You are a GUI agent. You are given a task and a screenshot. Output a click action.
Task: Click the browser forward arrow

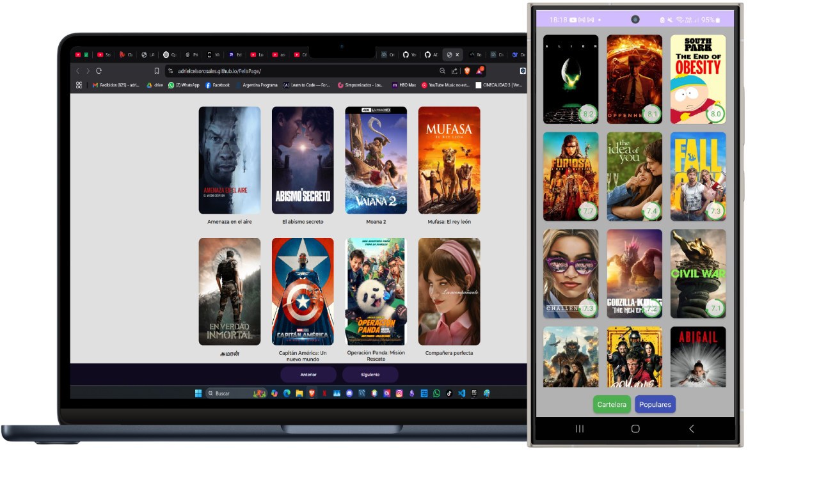point(88,71)
